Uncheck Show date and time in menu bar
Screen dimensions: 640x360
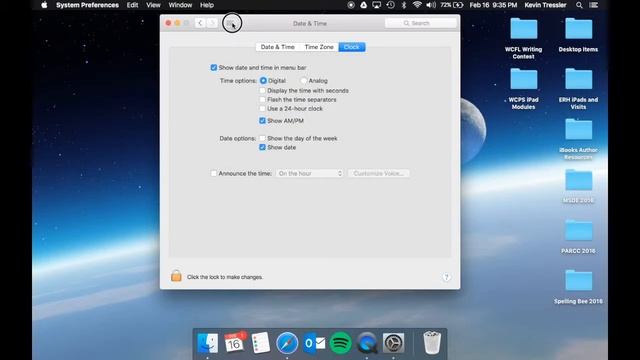coord(214,67)
